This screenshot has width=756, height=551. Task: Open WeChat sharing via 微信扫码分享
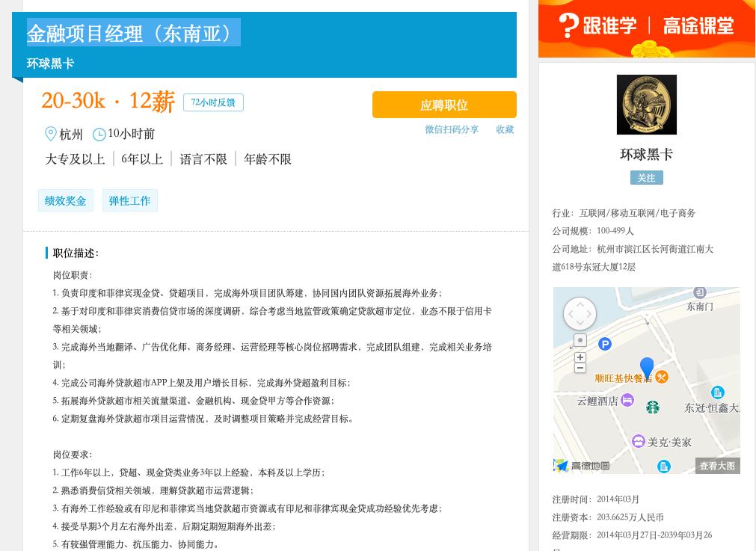[x=452, y=129]
